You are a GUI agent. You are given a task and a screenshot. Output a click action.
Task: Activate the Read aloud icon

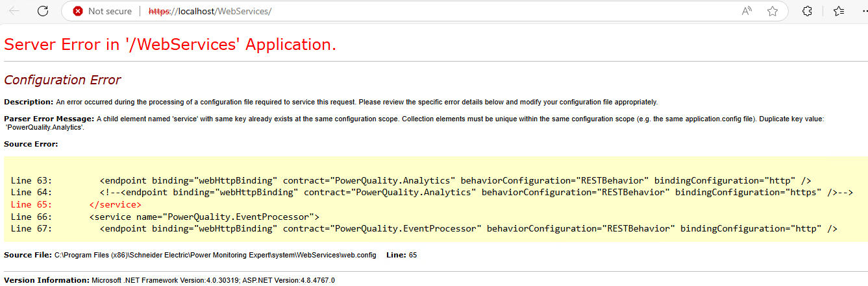(747, 11)
